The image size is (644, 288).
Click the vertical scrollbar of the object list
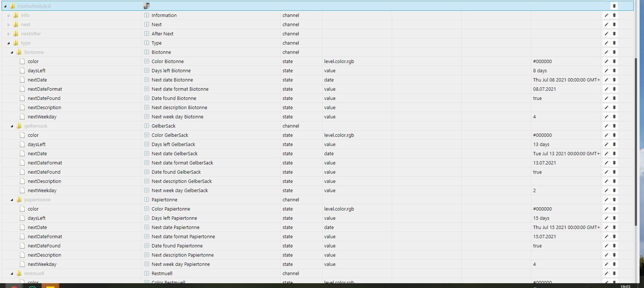[x=636, y=142]
